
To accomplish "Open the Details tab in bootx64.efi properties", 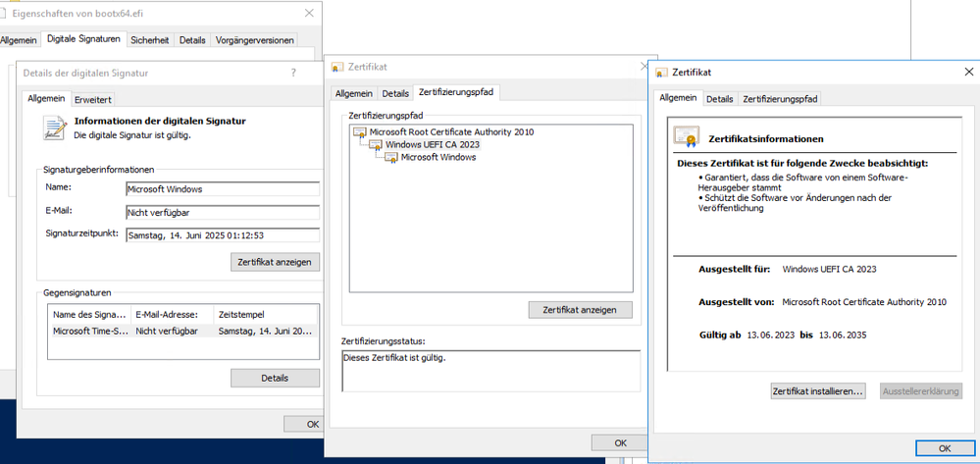I will click(192, 40).
